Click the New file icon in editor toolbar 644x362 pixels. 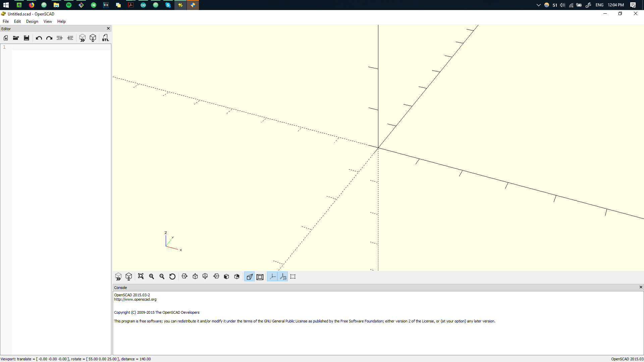[x=6, y=38]
